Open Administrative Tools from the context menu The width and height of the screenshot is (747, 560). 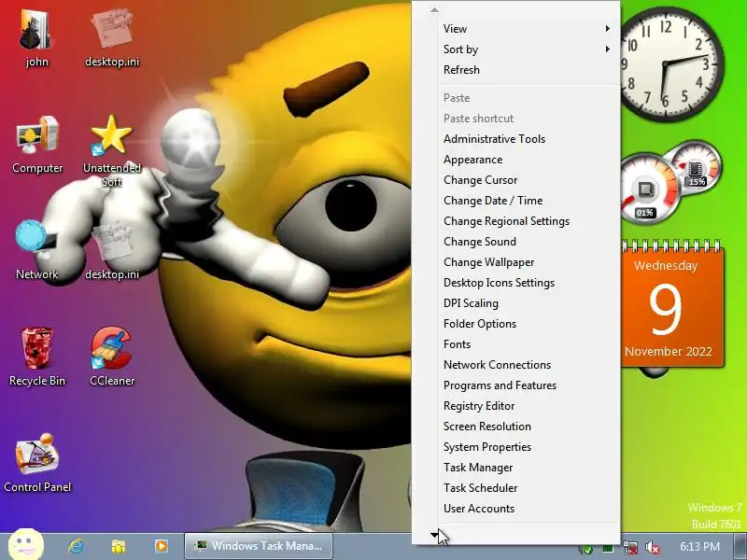(516, 138)
